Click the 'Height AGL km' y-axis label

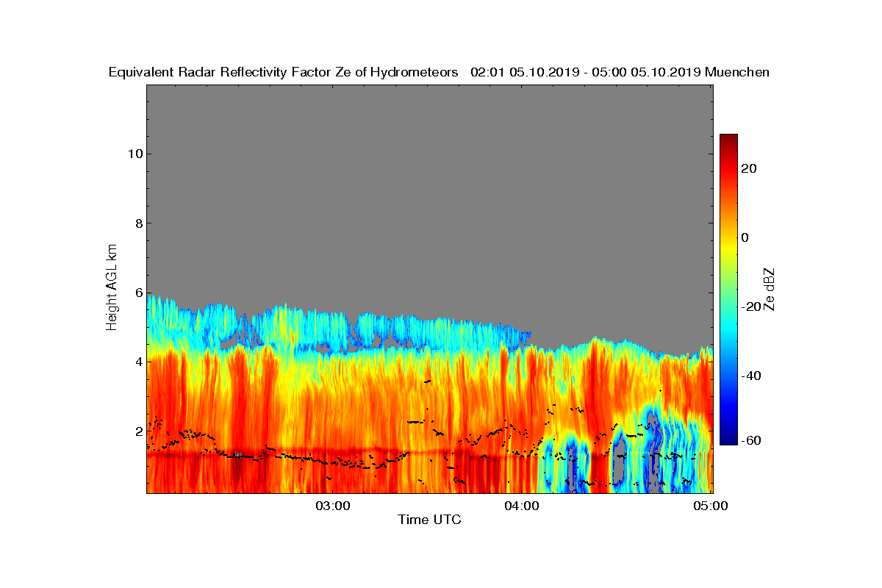tap(112, 288)
